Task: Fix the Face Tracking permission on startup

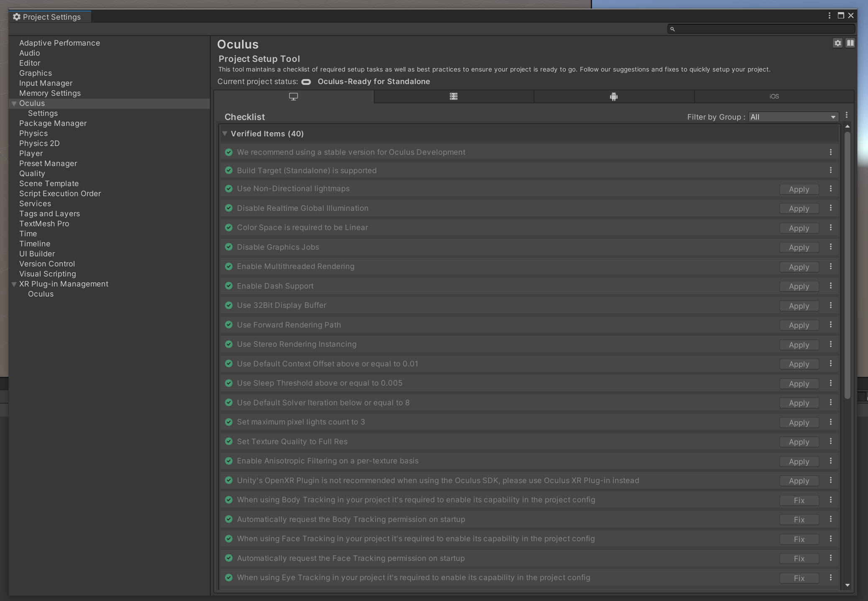Action: pos(799,559)
